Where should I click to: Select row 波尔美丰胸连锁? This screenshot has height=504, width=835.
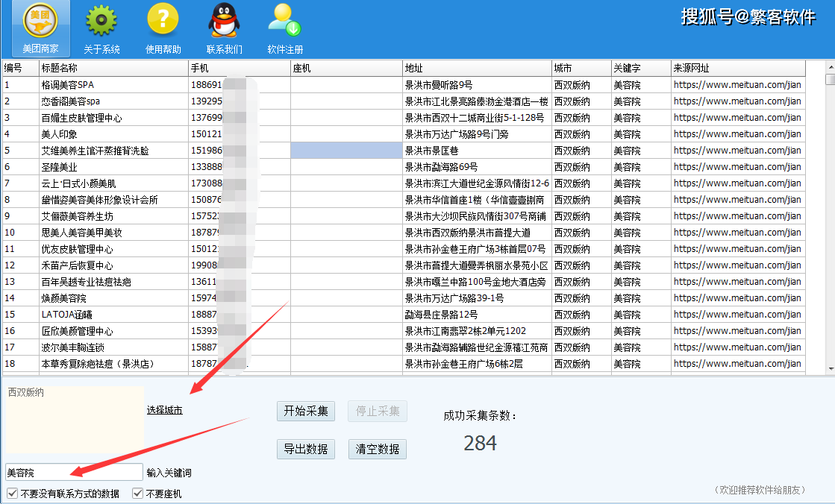click(404, 347)
